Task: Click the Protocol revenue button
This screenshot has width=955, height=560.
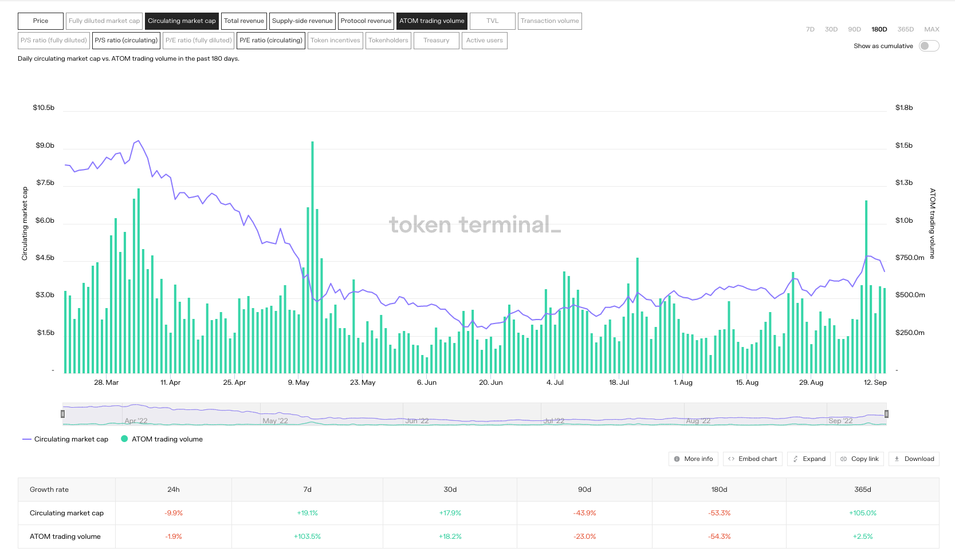Action: 366,21
